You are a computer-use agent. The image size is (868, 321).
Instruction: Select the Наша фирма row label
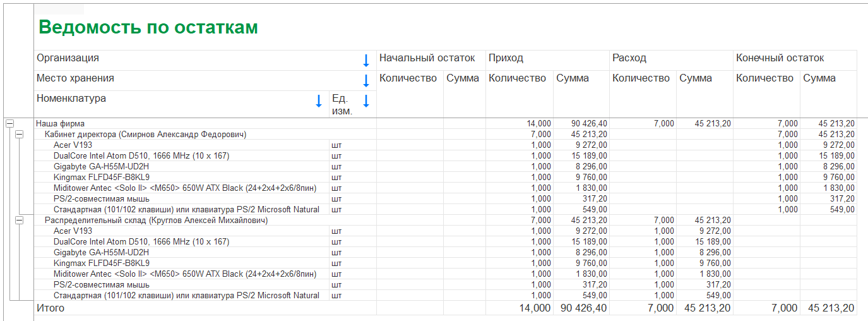pos(60,124)
